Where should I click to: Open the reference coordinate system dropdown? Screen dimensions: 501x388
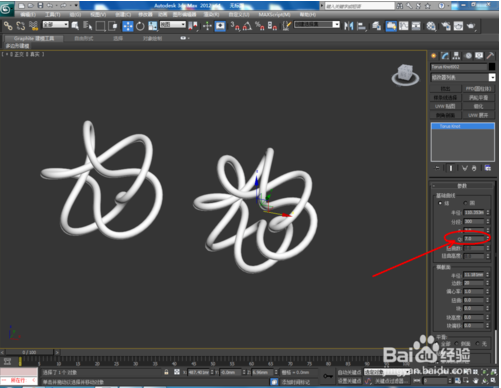(x=173, y=25)
